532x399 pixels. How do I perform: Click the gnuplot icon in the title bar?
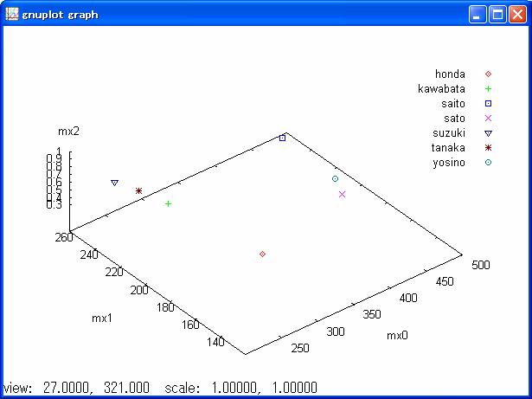(11, 14)
